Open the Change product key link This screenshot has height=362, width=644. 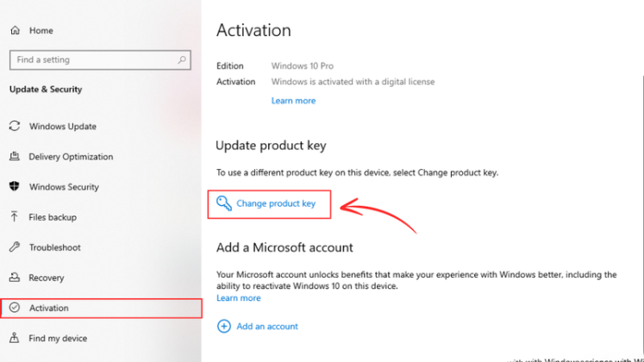pos(276,204)
